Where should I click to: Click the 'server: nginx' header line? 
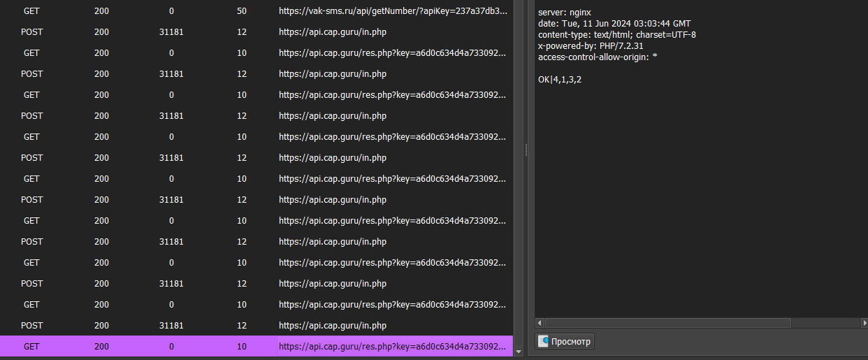(x=564, y=13)
